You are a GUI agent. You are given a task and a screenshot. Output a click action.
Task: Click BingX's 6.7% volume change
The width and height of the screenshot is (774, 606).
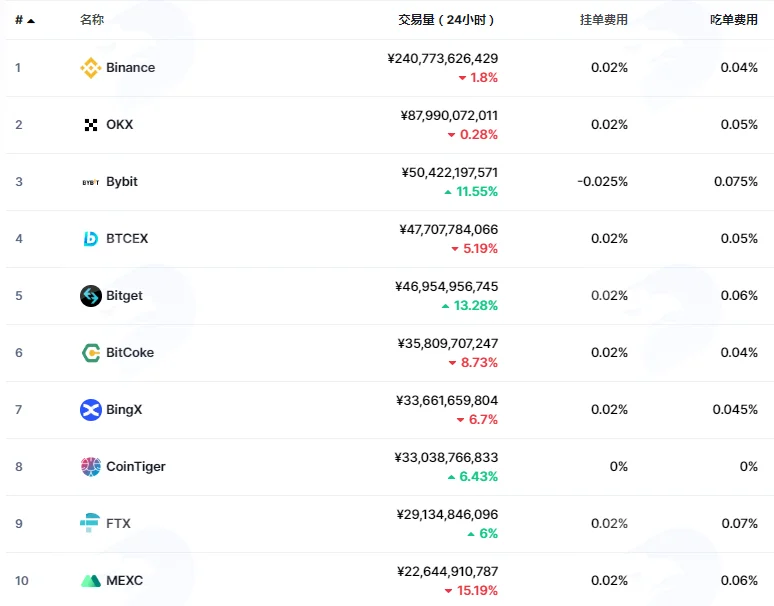(477, 419)
